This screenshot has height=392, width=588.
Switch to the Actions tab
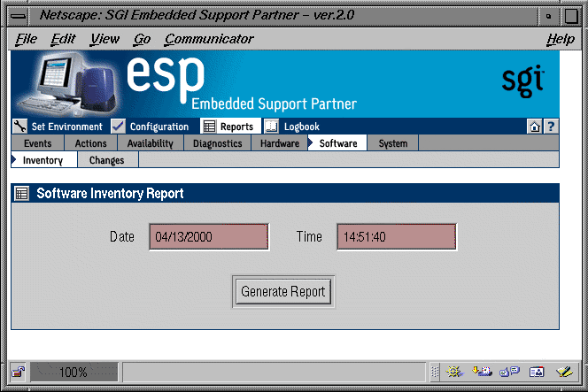click(x=90, y=143)
